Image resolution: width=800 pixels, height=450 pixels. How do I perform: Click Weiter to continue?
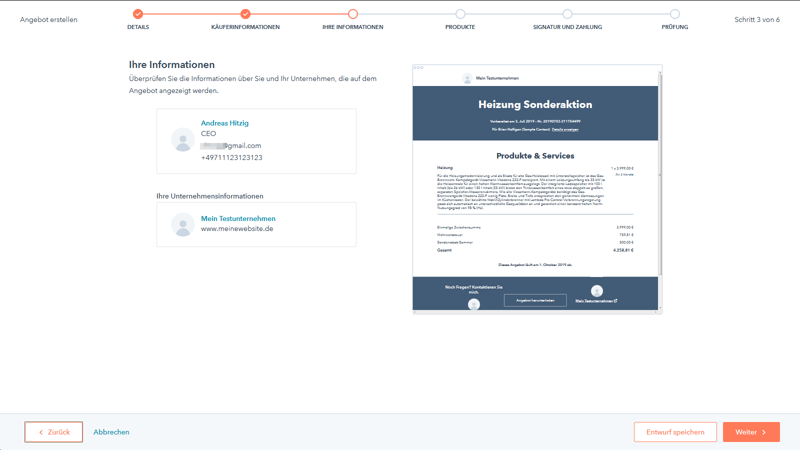[751, 432]
